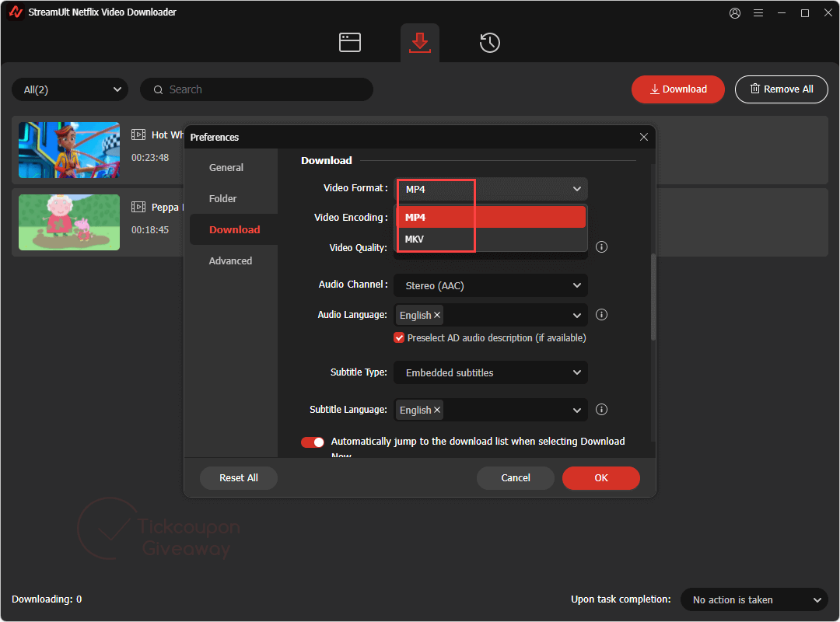Viewport: 840px width, 622px height.
Task: Click Cancel in Preferences dialog
Action: tap(516, 478)
